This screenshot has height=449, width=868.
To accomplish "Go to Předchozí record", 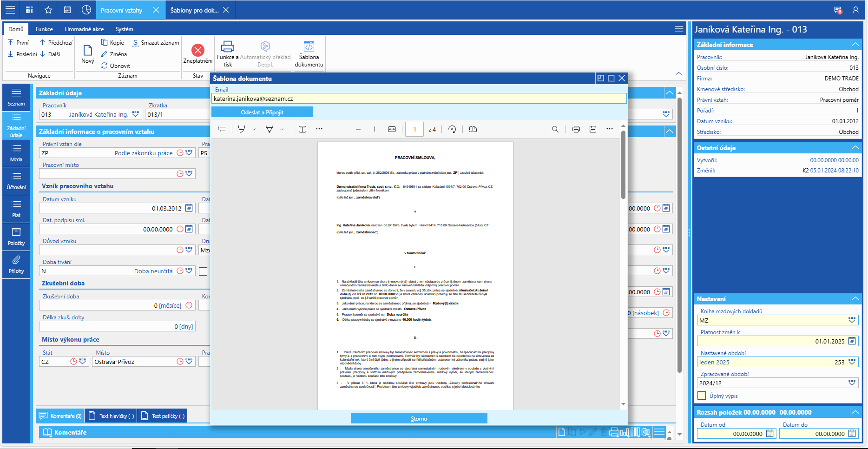I will tap(56, 42).
